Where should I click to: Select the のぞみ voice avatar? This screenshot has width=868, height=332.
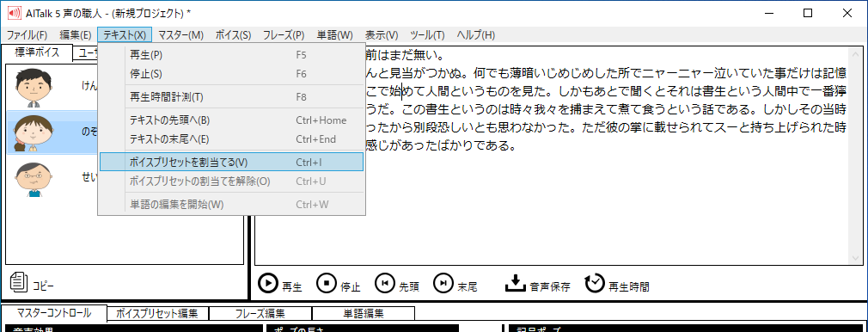pyautogui.click(x=33, y=133)
